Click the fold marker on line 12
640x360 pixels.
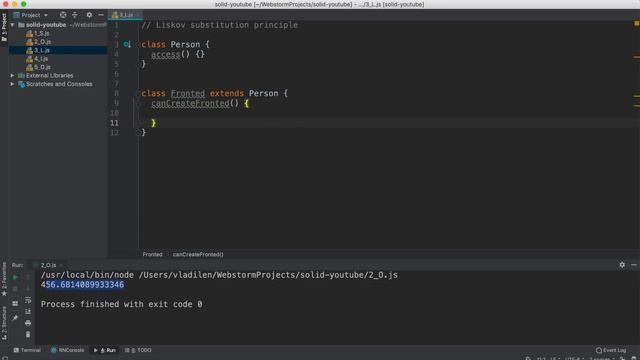138,133
